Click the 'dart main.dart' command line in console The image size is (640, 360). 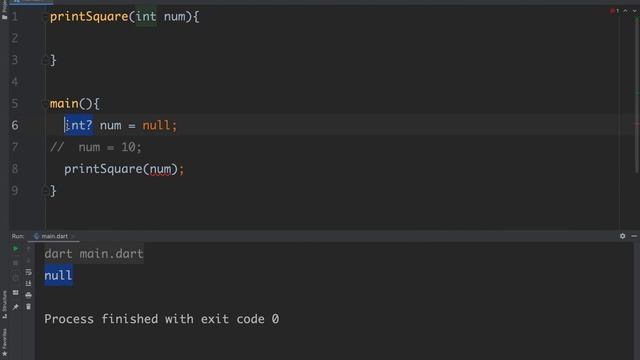click(x=94, y=253)
